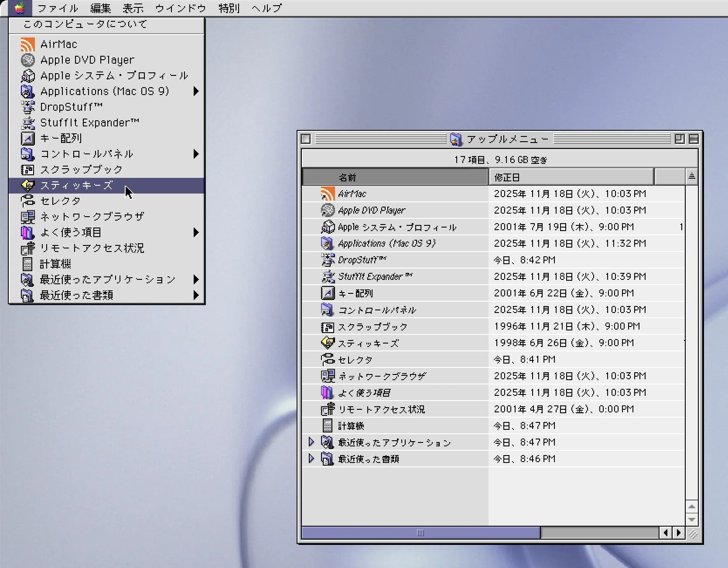Click アップルメニュー window zoom box
This screenshot has height=568, width=728.
[679, 139]
